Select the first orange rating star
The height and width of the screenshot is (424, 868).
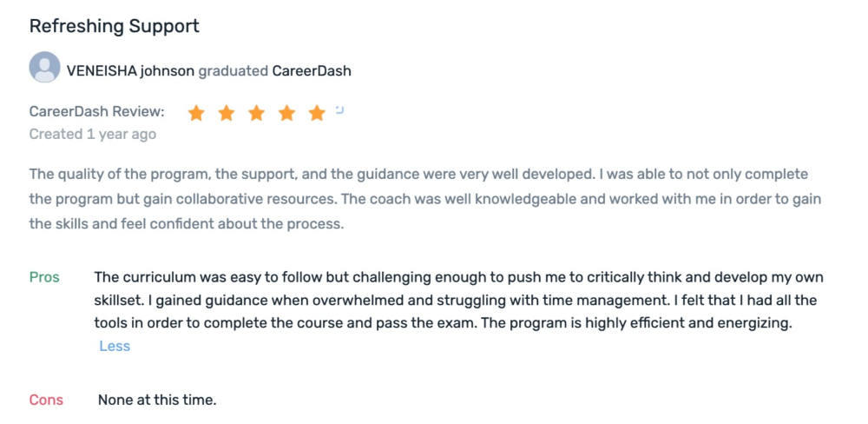point(196,113)
